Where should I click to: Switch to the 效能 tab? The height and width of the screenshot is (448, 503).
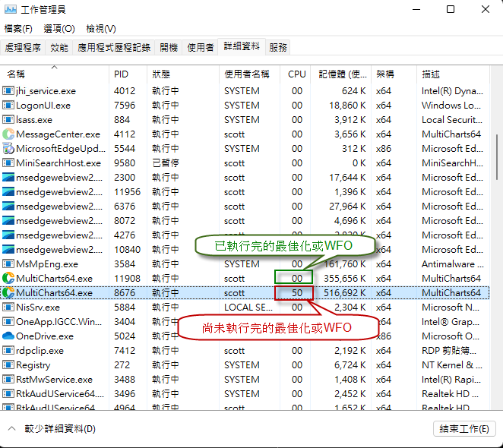(59, 48)
